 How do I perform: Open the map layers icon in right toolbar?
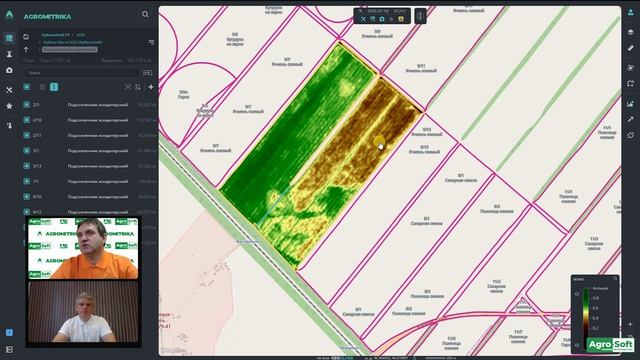[x=631, y=32]
